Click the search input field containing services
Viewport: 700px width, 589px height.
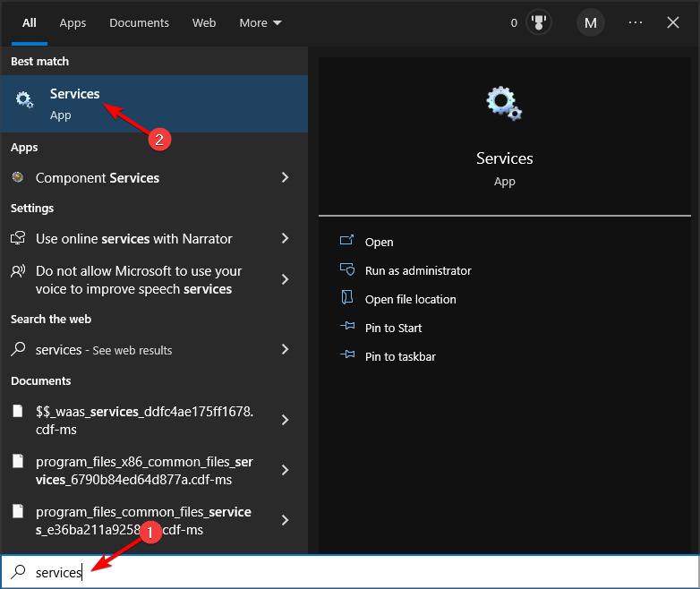click(x=350, y=572)
